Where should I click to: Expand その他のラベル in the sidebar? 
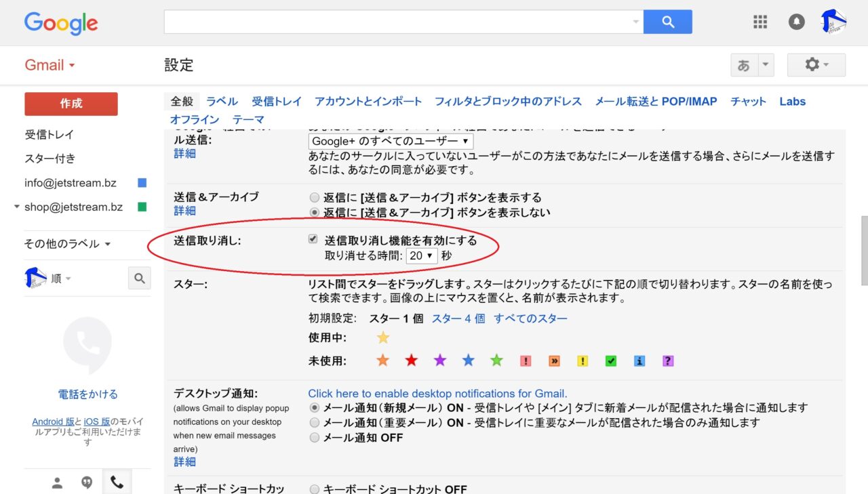68,243
